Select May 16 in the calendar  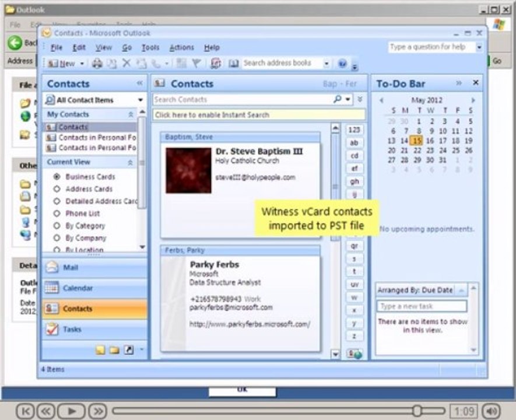pyautogui.click(x=430, y=141)
